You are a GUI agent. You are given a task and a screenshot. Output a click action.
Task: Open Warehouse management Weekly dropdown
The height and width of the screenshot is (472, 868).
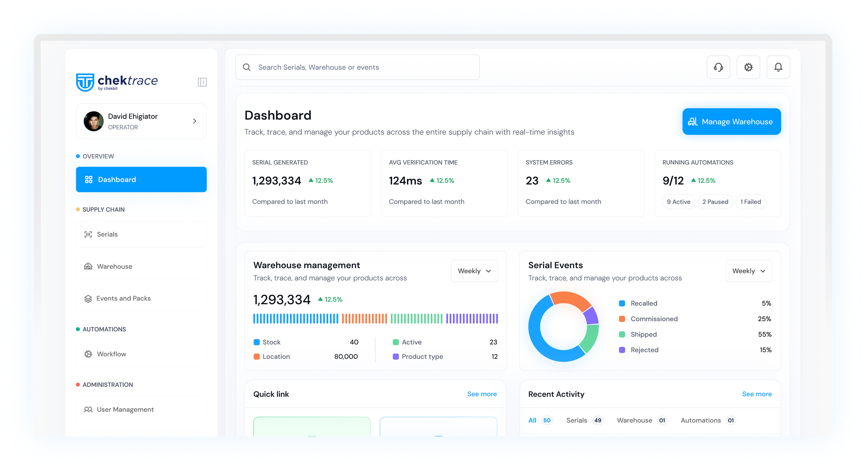click(x=474, y=271)
